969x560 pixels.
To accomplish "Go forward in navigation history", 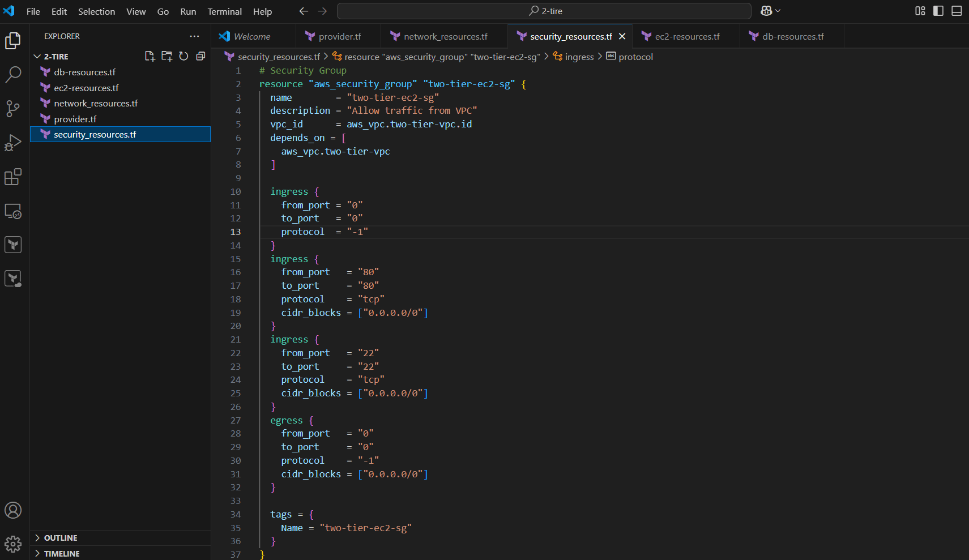I will [322, 11].
